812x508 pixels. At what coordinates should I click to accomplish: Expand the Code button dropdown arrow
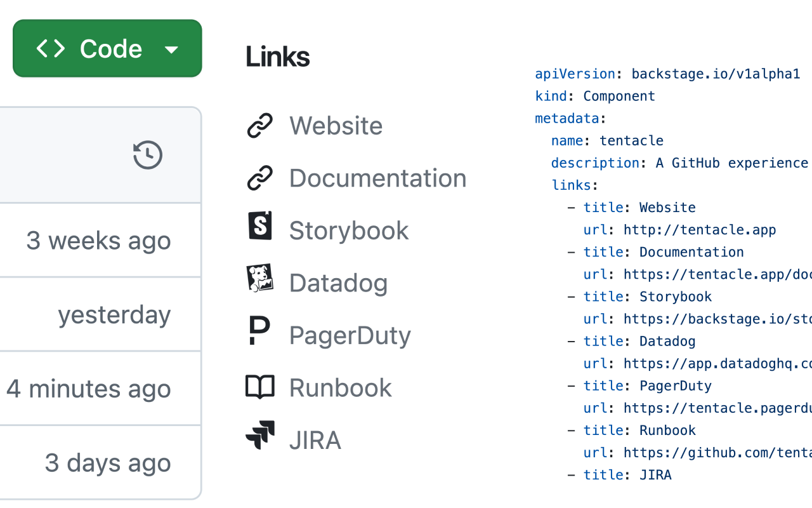coord(171,48)
